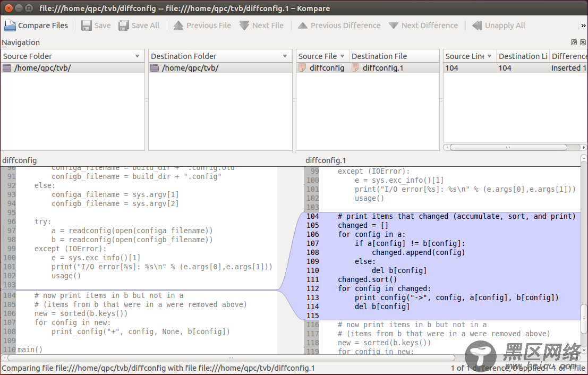Show more toolbar buttons via chevron
The width and height of the screenshot is (588, 375).
click(x=583, y=26)
